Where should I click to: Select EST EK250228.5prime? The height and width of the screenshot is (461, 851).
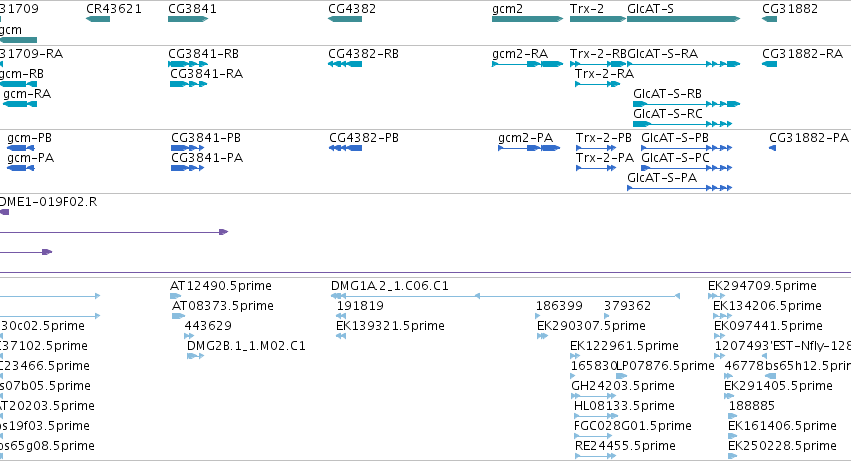pos(733,456)
